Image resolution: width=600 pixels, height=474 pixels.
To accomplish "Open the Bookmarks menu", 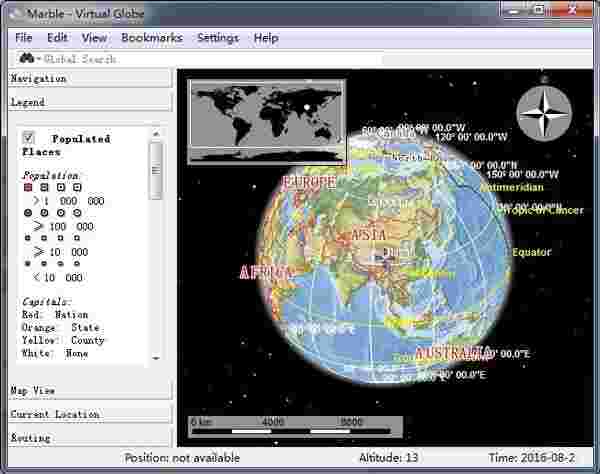I will pyautogui.click(x=151, y=38).
